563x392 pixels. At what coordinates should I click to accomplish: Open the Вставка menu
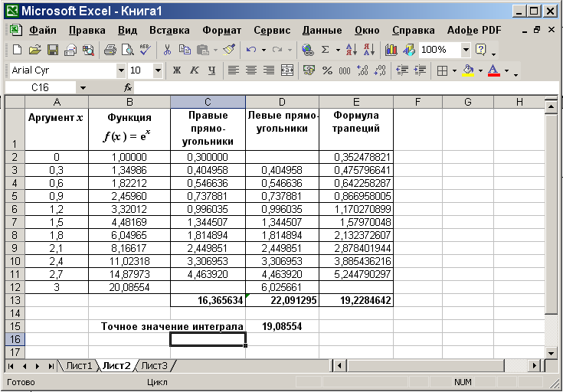pyautogui.click(x=169, y=31)
